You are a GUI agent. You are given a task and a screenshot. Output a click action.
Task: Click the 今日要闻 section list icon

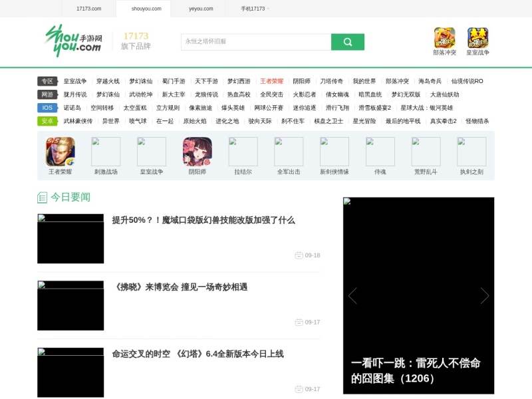(42, 198)
